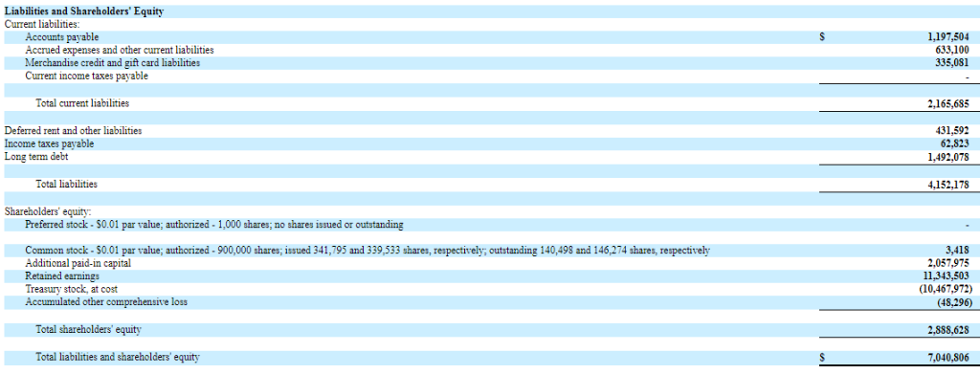Screen dimensions: 980x374
Task: Click 'Treasury stock, at cost' label
Action: click(71, 289)
